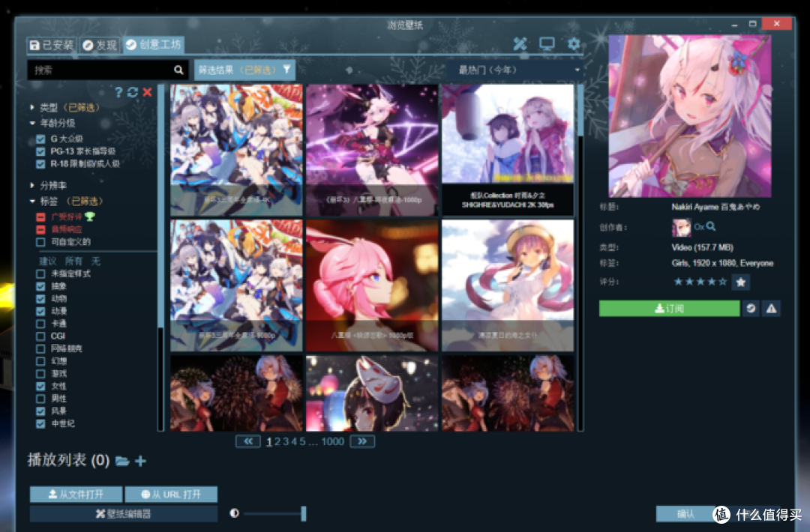Expand the 类型 (已筛选) filter section
The image size is (810, 532).
click(x=64, y=107)
